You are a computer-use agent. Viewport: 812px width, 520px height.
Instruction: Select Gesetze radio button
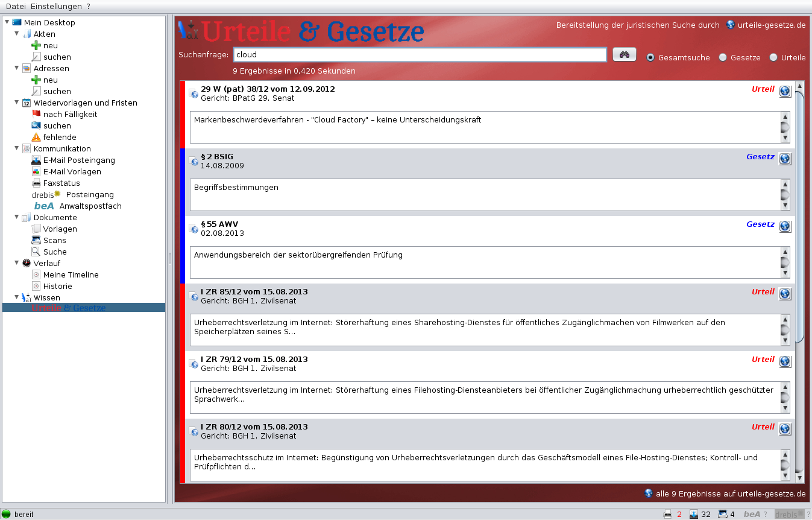(723, 57)
